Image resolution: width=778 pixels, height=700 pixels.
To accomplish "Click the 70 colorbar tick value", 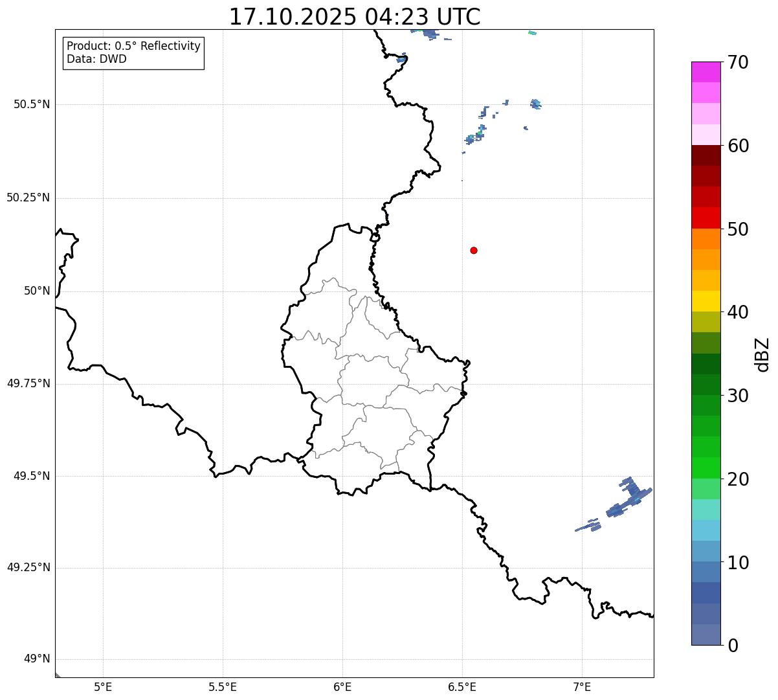I will pos(738,62).
